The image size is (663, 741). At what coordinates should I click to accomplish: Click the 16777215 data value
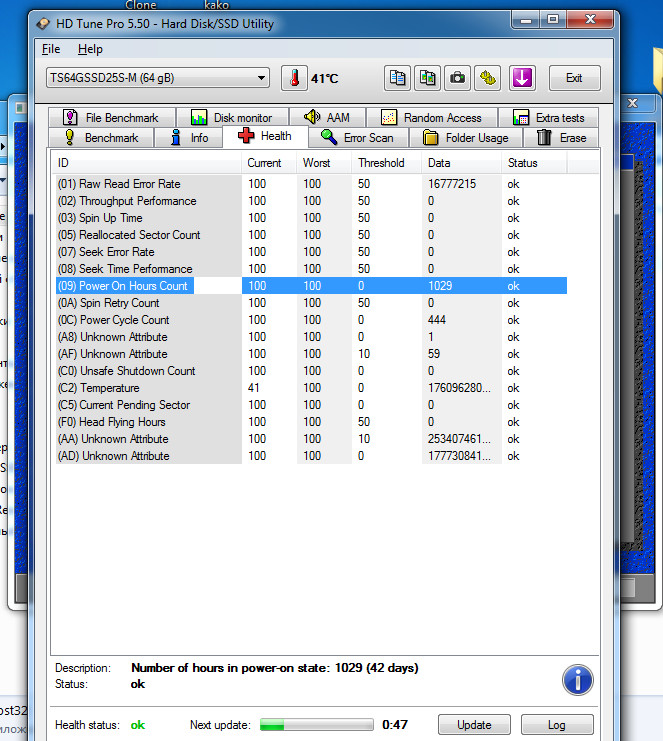(x=452, y=184)
